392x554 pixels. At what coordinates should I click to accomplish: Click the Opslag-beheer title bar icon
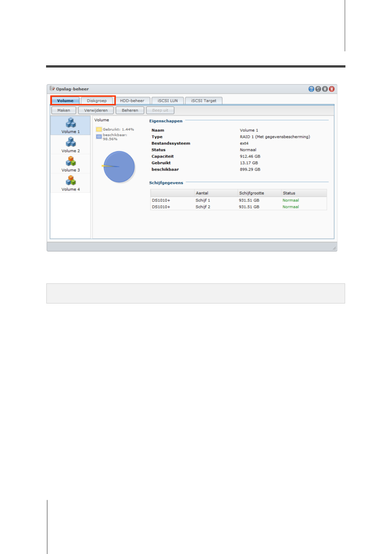click(x=52, y=88)
